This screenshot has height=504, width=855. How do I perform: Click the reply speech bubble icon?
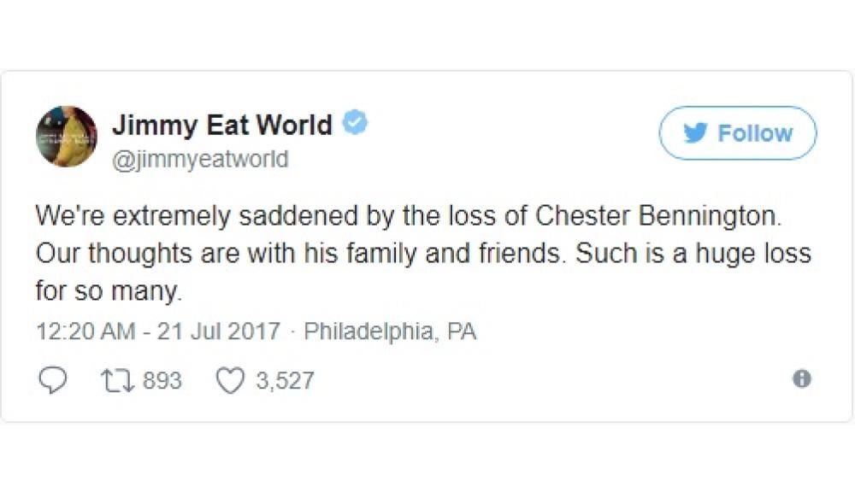(53, 380)
